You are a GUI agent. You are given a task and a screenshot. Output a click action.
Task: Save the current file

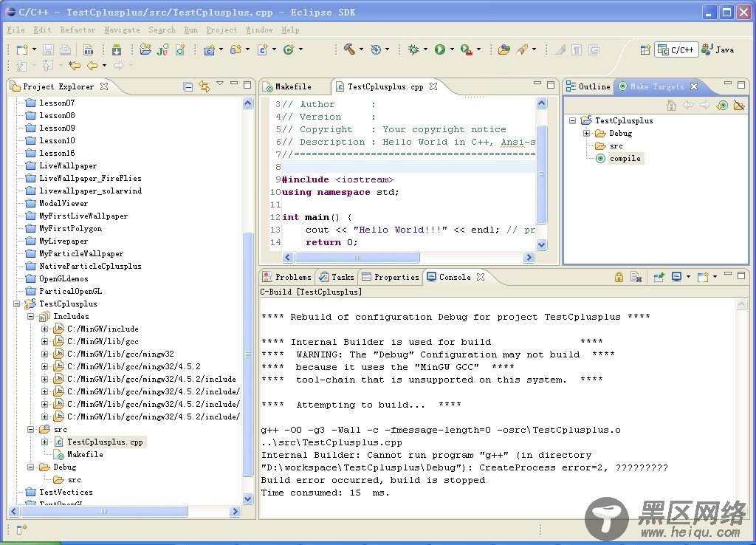click(x=47, y=49)
